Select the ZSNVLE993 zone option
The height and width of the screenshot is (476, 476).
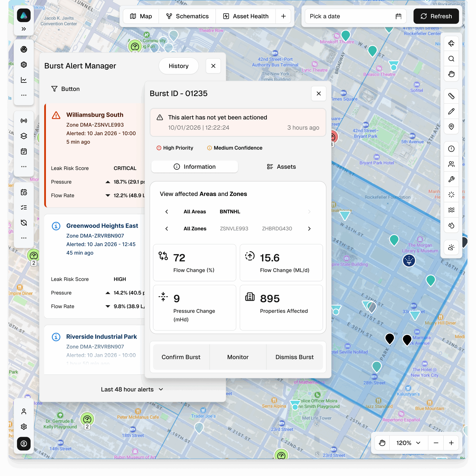click(x=234, y=229)
